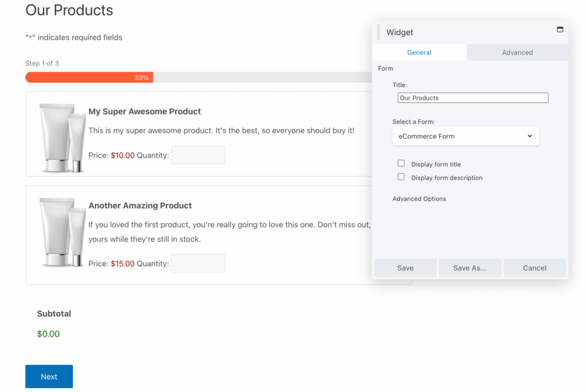Enable Display form title checkbox
586x392 pixels.
401,164
